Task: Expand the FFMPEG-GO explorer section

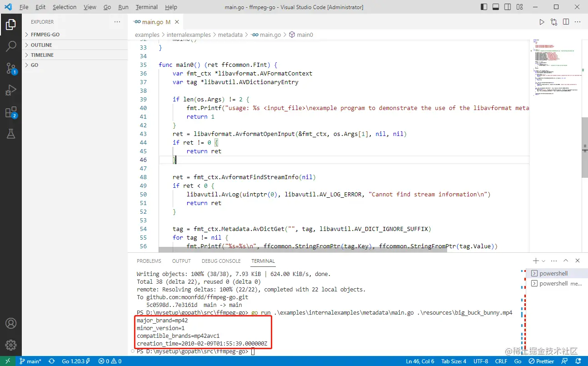Action: tap(75, 35)
